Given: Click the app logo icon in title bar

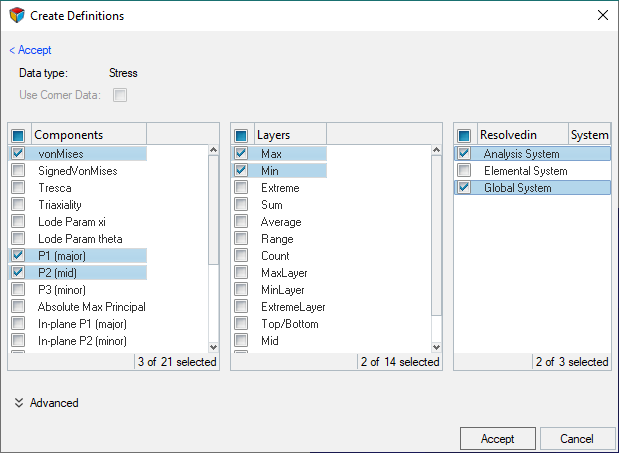Looking at the screenshot, I should click(x=15, y=15).
